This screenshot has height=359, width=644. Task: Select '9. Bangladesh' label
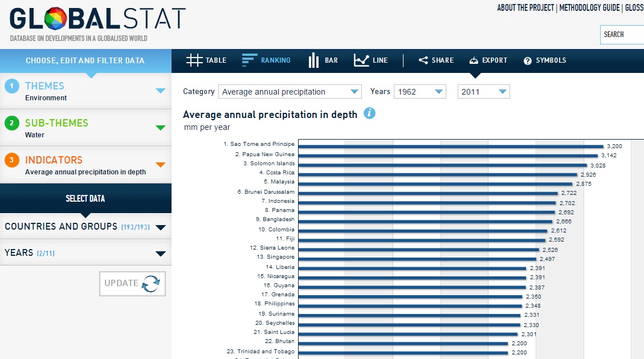[275, 219]
